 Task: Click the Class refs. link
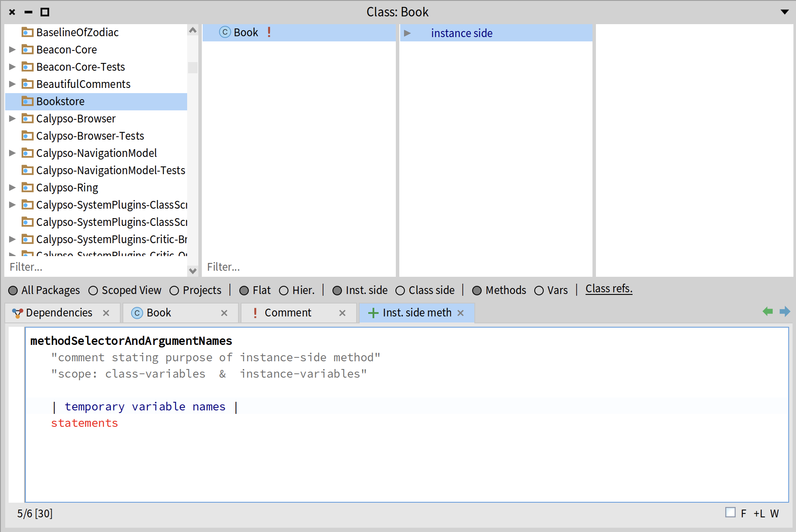click(x=608, y=289)
